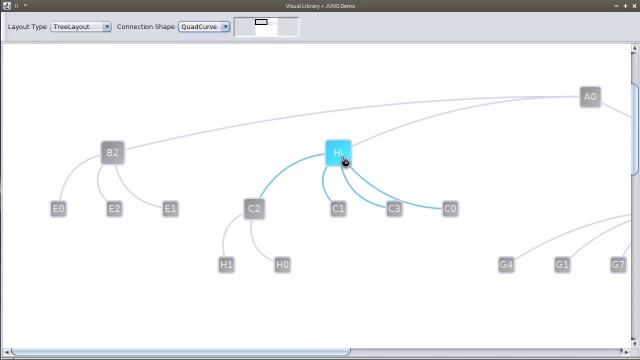
Task: Select the E1 node
Action: click(170, 209)
